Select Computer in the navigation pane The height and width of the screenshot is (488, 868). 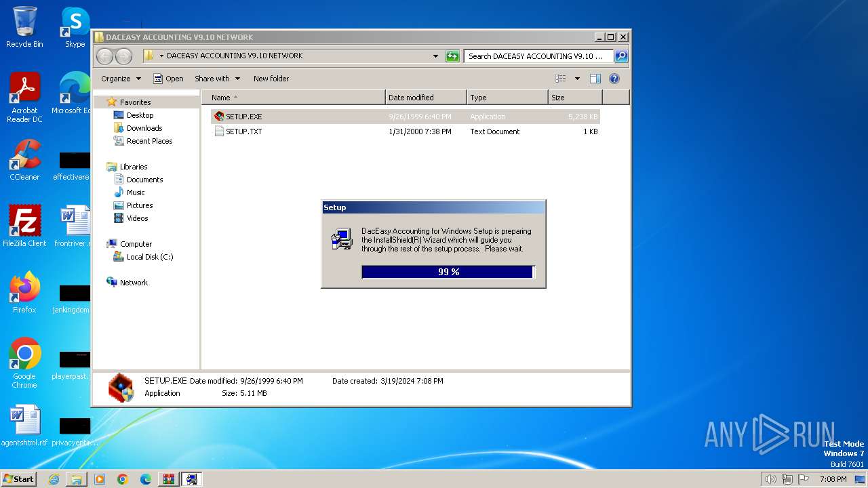click(x=136, y=244)
